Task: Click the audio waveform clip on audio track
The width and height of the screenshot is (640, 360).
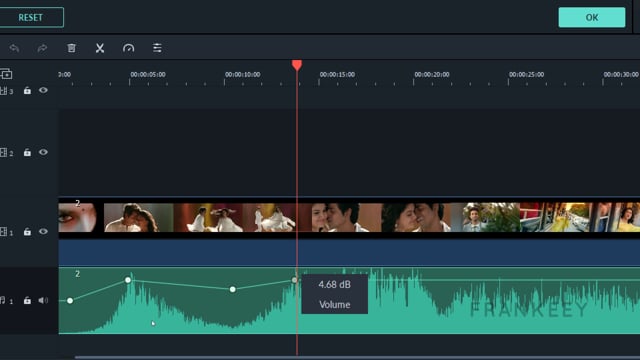Action: [x=349, y=301]
